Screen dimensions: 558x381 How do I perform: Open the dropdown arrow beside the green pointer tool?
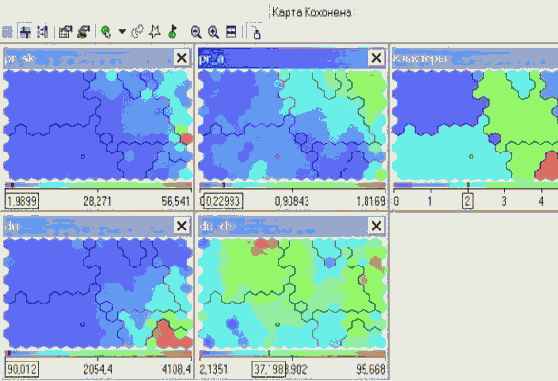[x=122, y=32]
